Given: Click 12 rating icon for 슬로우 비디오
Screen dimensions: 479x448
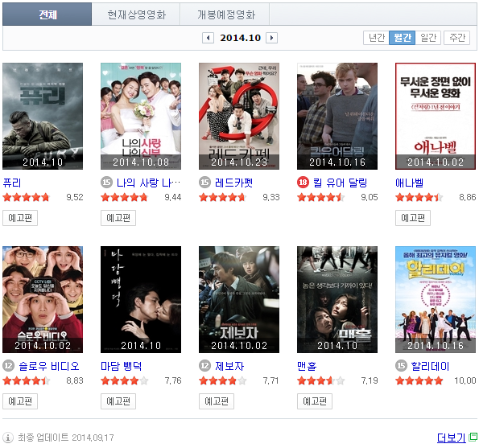Looking at the screenshot, I should coord(9,366).
